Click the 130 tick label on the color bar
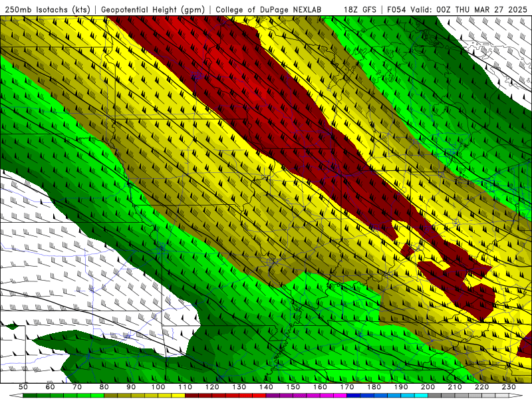Screen dimensions: 532x399 point(239,387)
